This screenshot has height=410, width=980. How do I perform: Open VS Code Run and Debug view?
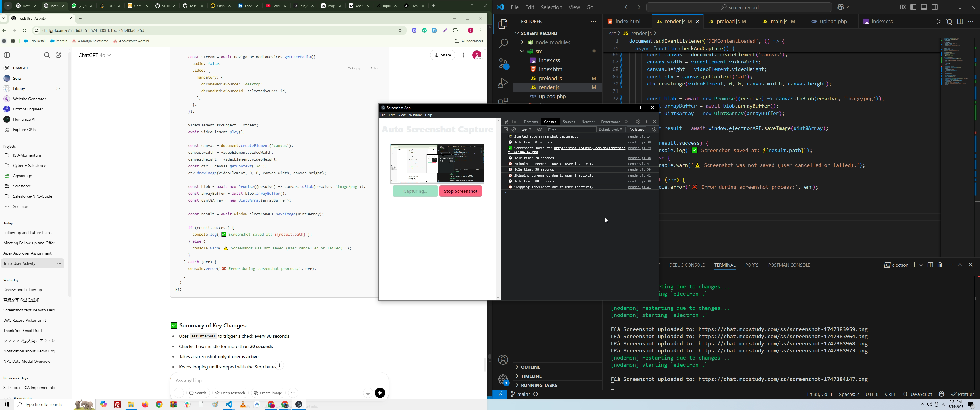503,83
